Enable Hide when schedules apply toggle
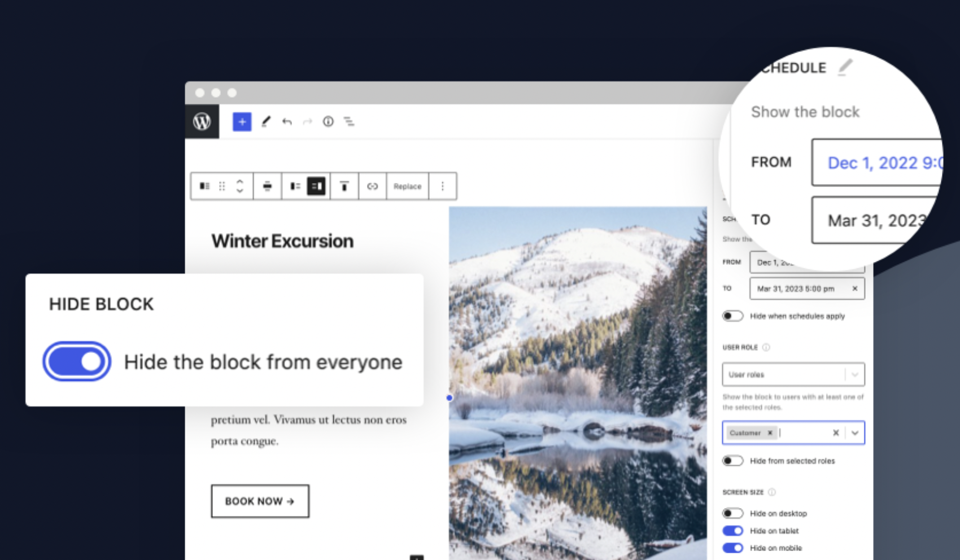 [x=732, y=316]
